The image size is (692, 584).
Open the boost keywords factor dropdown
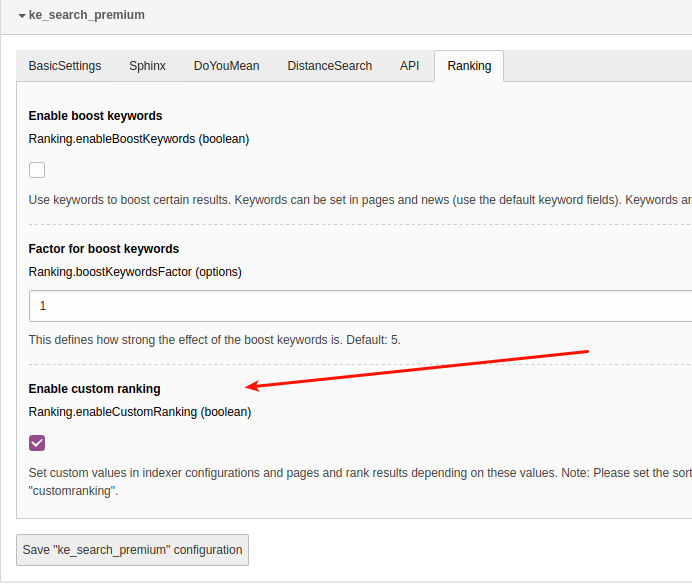pyautogui.click(x=360, y=306)
